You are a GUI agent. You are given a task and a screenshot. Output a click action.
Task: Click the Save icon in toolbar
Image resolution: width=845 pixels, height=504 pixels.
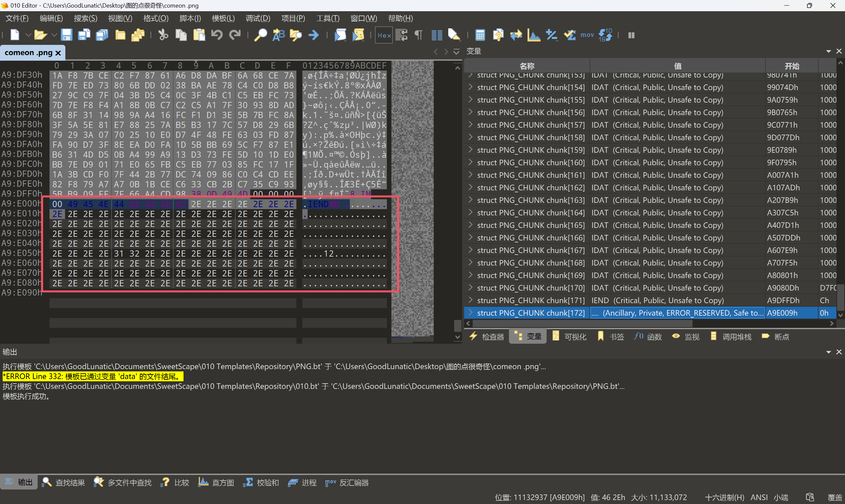[x=66, y=35]
